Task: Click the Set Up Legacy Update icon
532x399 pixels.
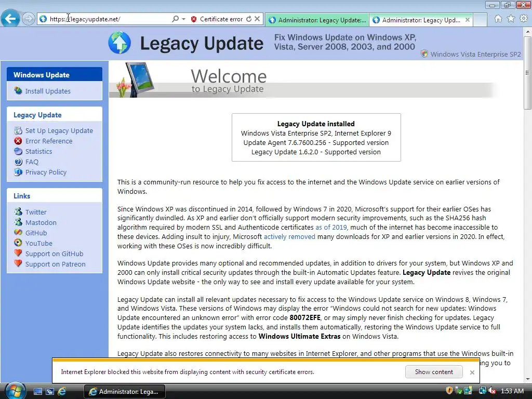Action: click(18, 130)
